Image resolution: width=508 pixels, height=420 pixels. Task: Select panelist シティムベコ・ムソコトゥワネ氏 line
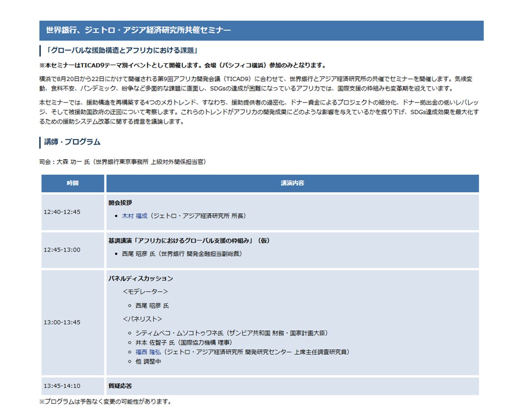pyautogui.click(x=232, y=333)
